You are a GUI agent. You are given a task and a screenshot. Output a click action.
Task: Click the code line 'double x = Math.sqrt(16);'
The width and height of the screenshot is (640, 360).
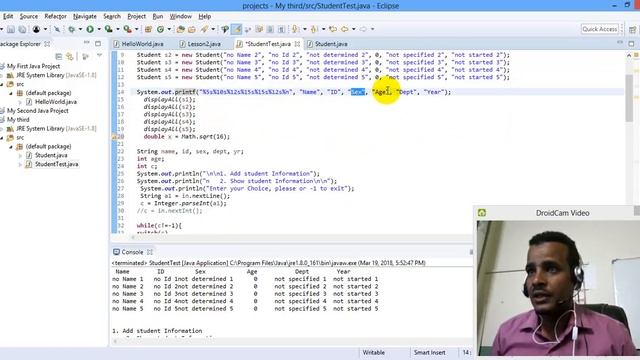tap(187, 136)
